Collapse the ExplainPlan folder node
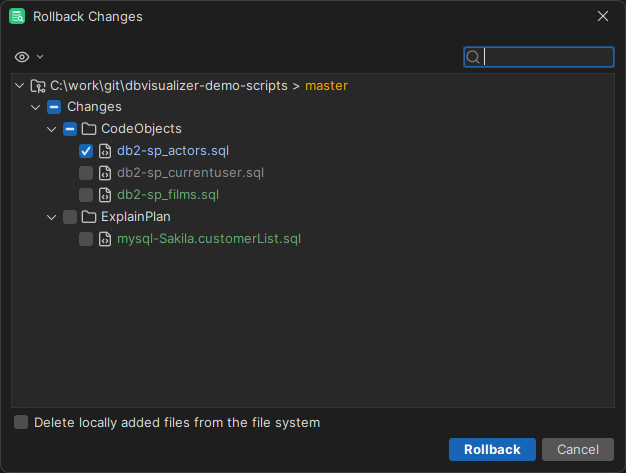Image resolution: width=626 pixels, height=473 pixels. coord(52,216)
